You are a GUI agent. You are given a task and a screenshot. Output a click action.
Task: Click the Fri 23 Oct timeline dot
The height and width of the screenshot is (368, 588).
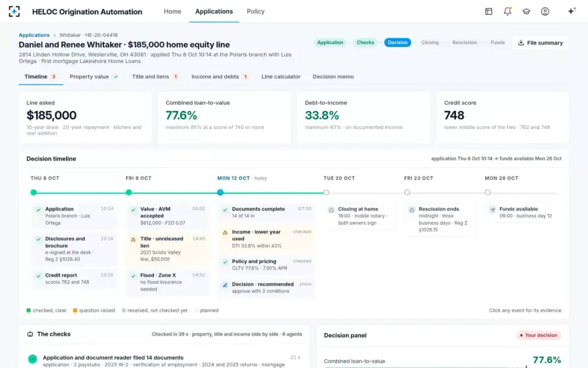(x=407, y=193)
